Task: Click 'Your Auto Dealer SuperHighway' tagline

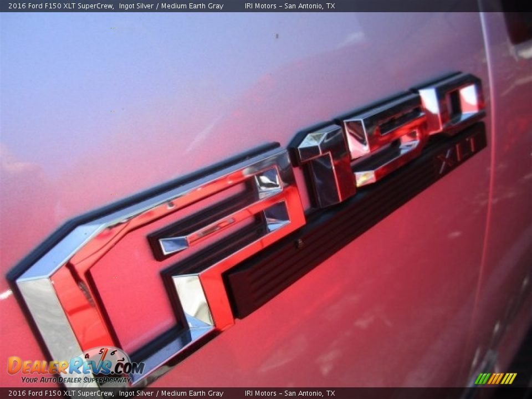Action: coord(76,380)
